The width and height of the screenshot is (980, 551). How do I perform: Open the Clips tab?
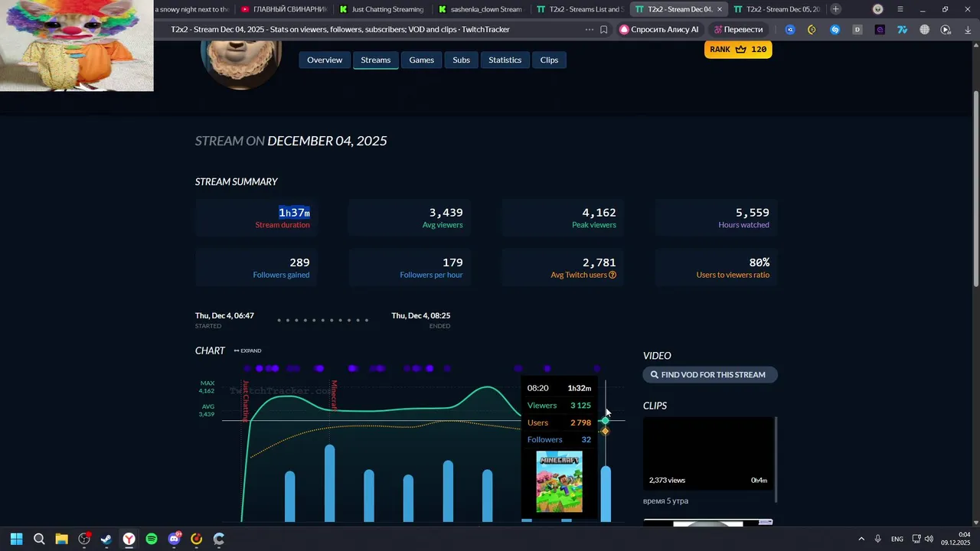click(549, 60)
